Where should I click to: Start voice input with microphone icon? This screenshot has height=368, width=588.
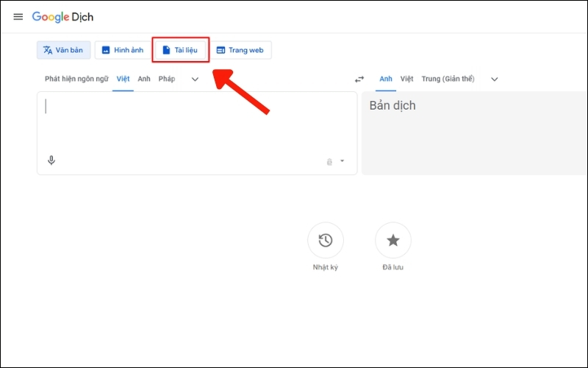[51, 160]
